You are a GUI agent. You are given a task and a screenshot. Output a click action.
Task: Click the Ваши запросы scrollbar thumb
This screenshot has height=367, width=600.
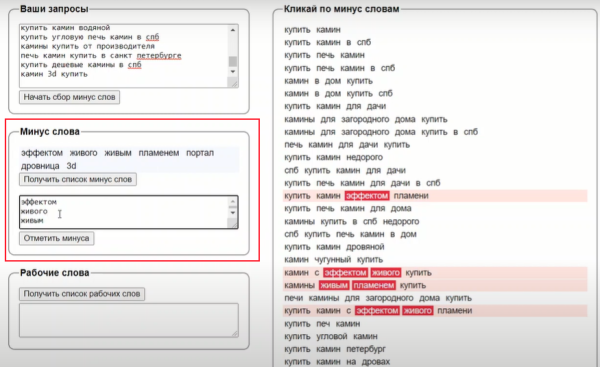[x=233, y=61]
